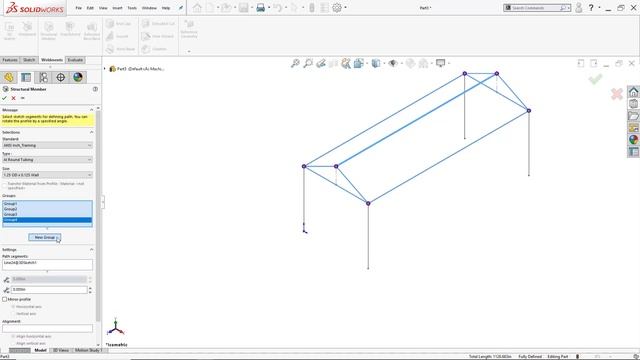640x360 pixels.
Task: Cancel Structural Member with red X
Action: 13,98
